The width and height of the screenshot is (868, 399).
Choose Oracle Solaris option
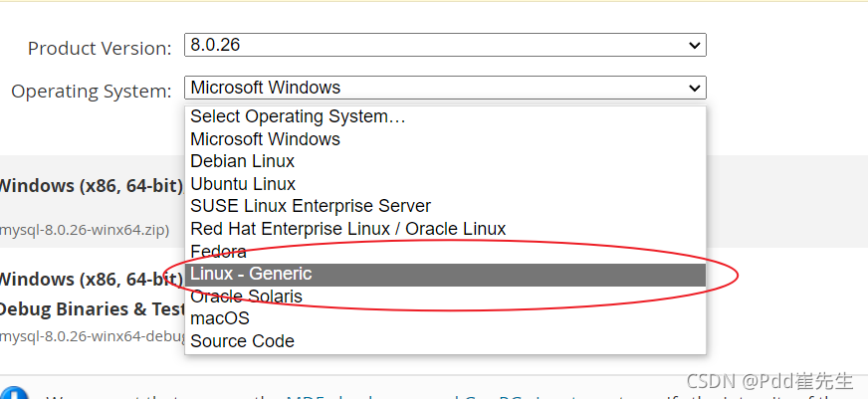445,297
